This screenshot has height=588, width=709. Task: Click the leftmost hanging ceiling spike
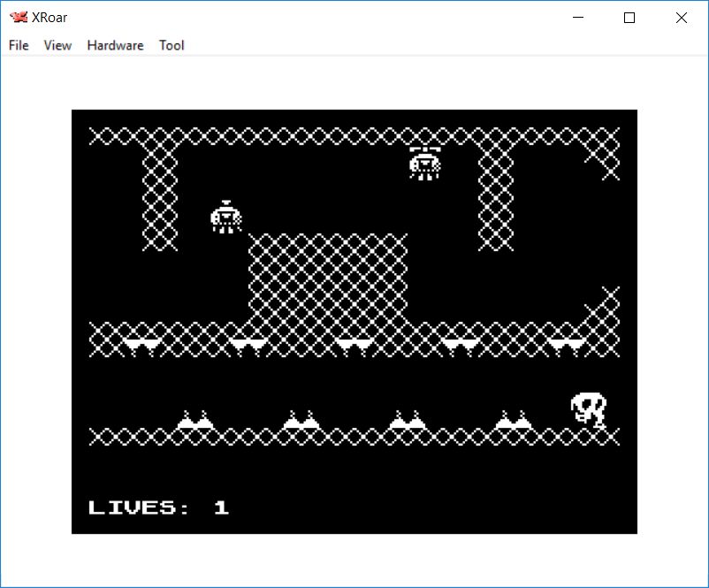(142, 346)
